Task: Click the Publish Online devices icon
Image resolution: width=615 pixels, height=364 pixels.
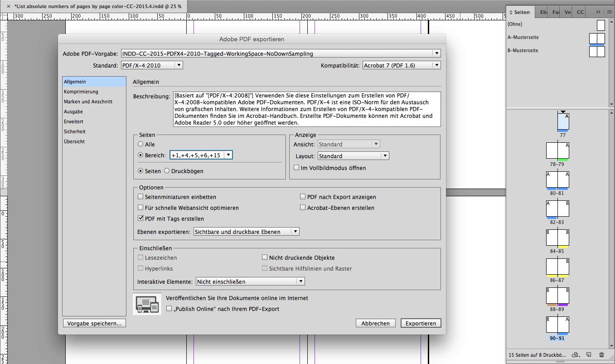Action: (147, 304)
